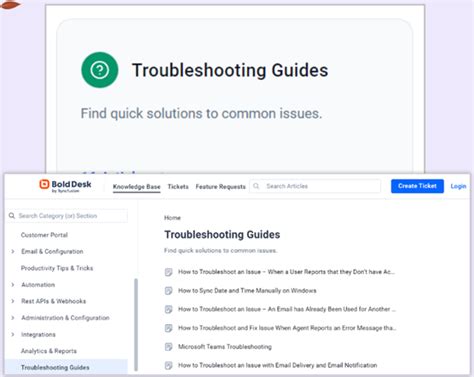Click the Login link
This screenshot has height=377, width=474.
[458, 186]
